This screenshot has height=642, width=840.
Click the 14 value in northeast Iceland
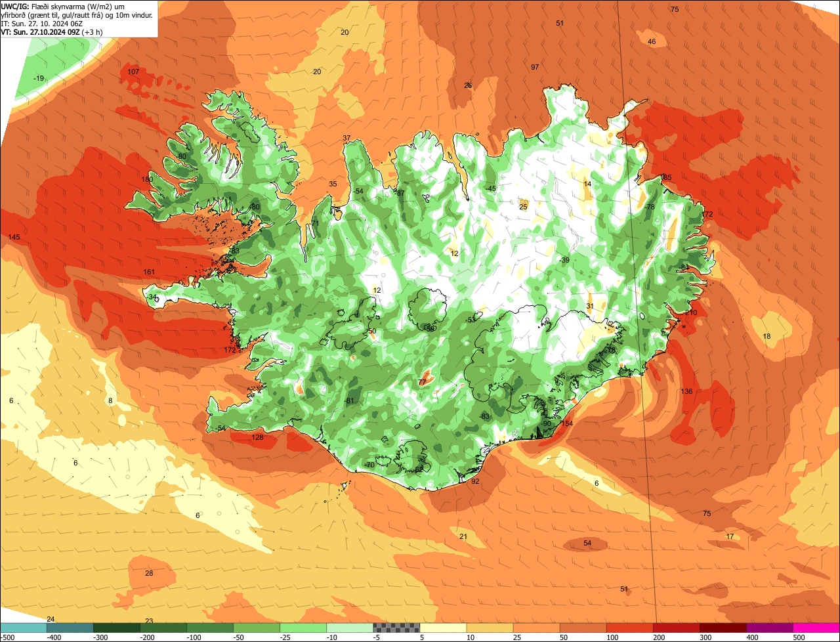(x=587, y=184)
